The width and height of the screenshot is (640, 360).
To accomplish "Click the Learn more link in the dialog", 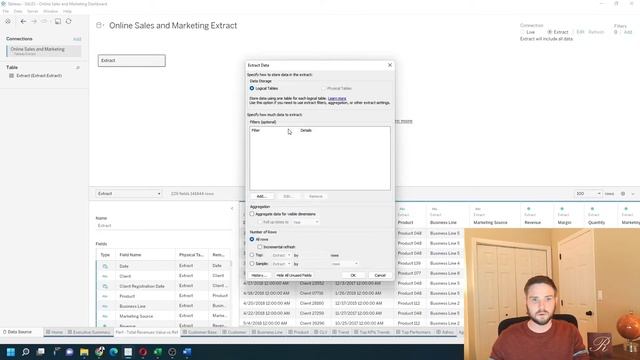I will point(337,98).
